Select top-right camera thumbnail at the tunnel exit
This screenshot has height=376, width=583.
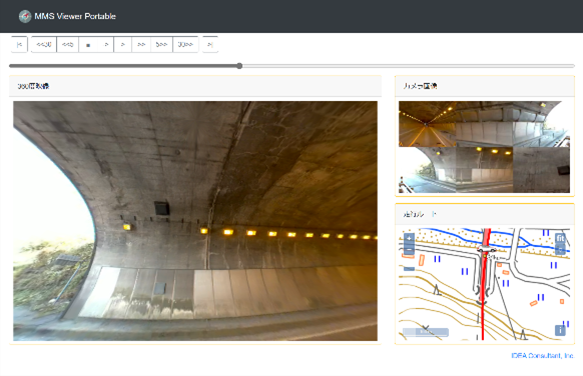point(541,124)
